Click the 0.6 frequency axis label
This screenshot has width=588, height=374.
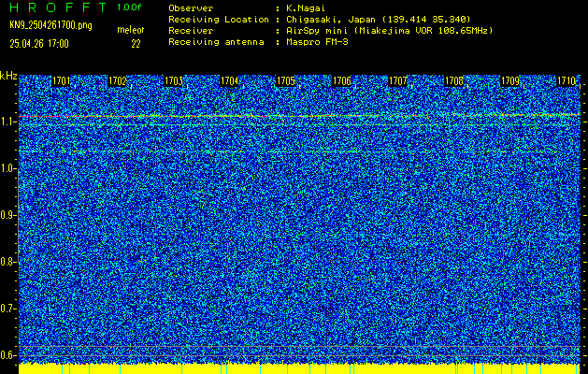[8, 355]
